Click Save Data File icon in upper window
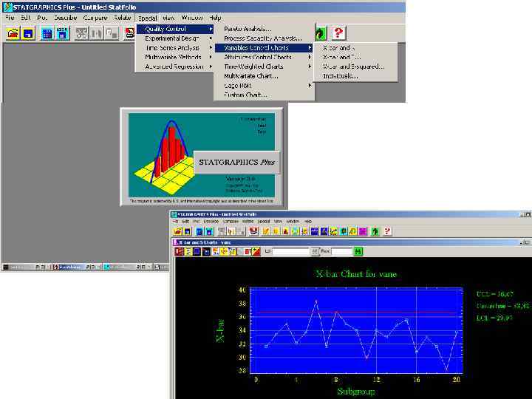This screenshot has height=399, width=532. [x=62, y=33]
